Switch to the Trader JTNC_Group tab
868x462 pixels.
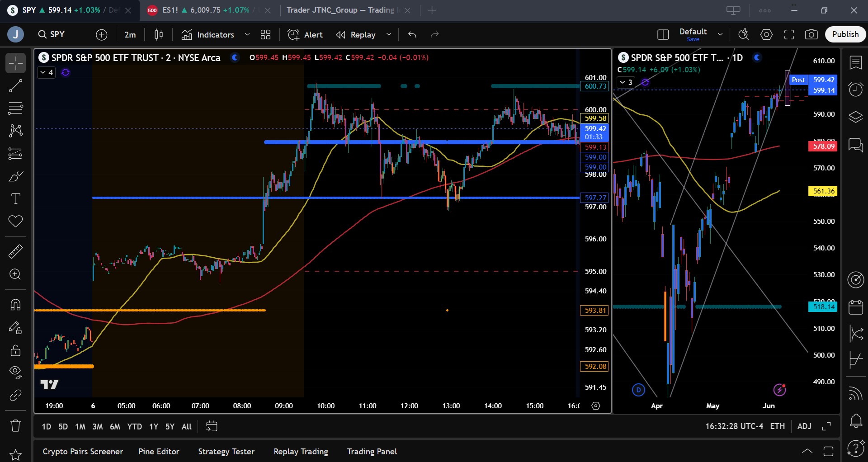point(348,10)
